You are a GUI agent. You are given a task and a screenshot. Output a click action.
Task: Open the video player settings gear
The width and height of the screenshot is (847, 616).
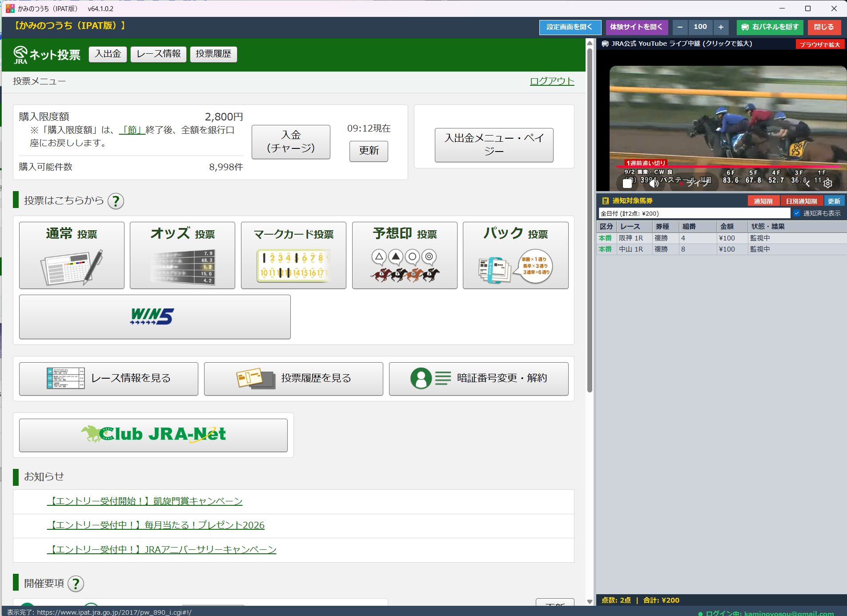828,183
